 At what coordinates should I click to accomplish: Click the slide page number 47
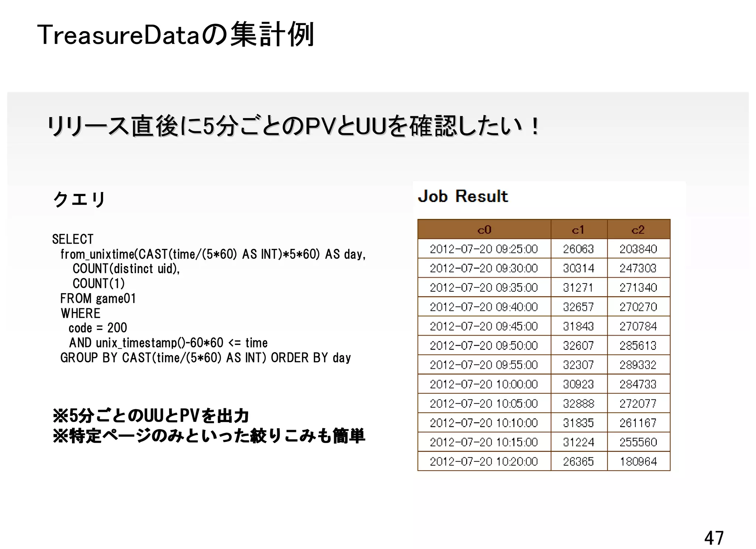[x=714, y=538]
